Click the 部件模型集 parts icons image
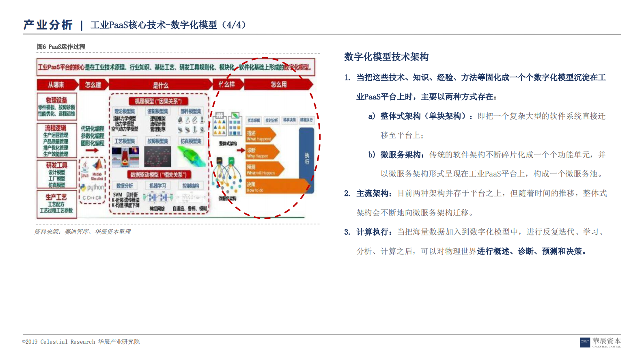Screen dimensions: 644x362 [x=191, y=125]
